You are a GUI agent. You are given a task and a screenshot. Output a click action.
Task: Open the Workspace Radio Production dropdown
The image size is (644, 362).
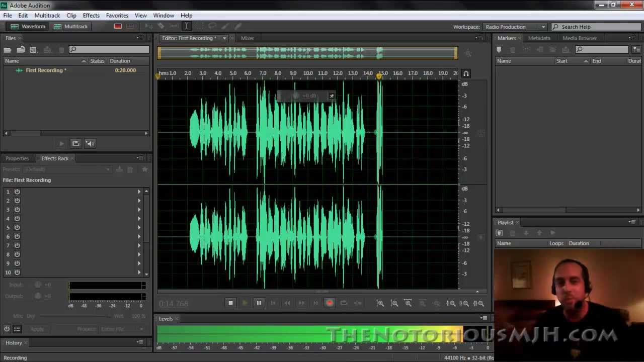pyautogui.click(x=515, y=27)
